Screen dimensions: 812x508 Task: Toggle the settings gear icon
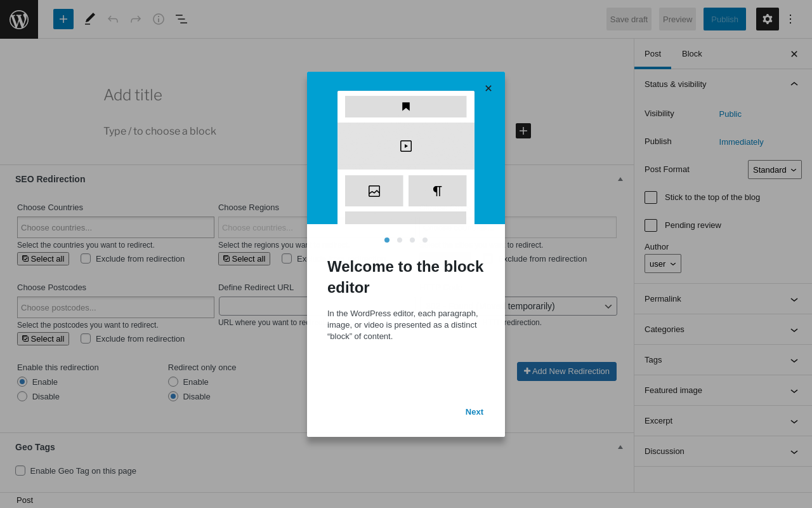tap(768, 19)
